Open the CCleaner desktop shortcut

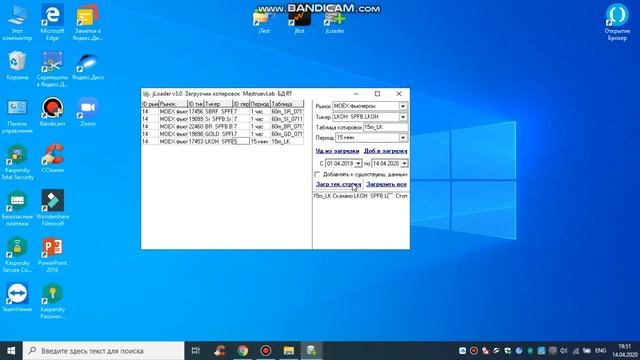click(52, 158)
